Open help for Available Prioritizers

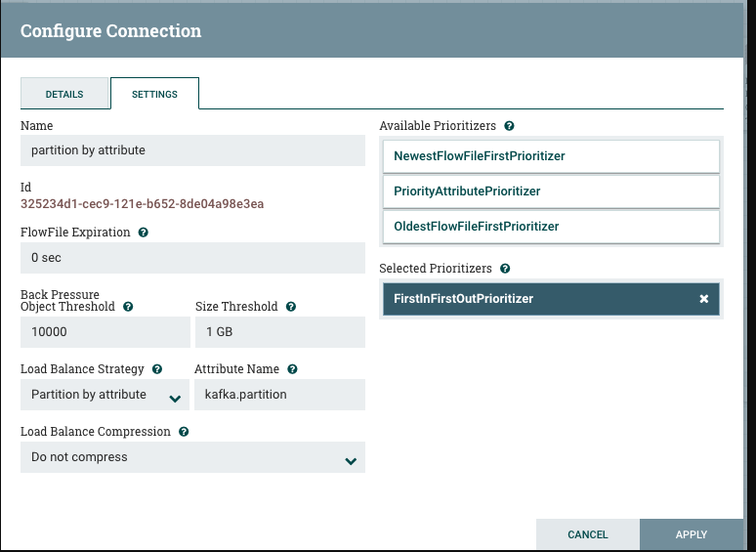[509, 126]
